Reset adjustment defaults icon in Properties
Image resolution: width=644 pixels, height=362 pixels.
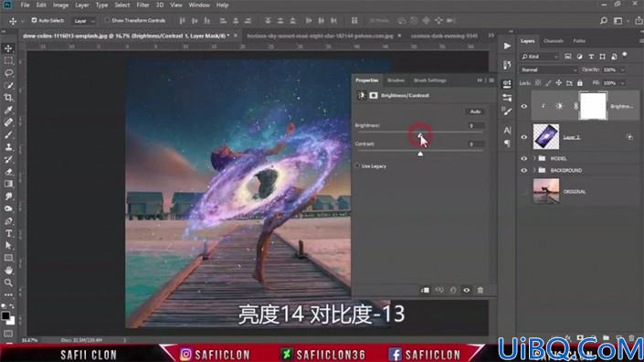coord(452,290)
